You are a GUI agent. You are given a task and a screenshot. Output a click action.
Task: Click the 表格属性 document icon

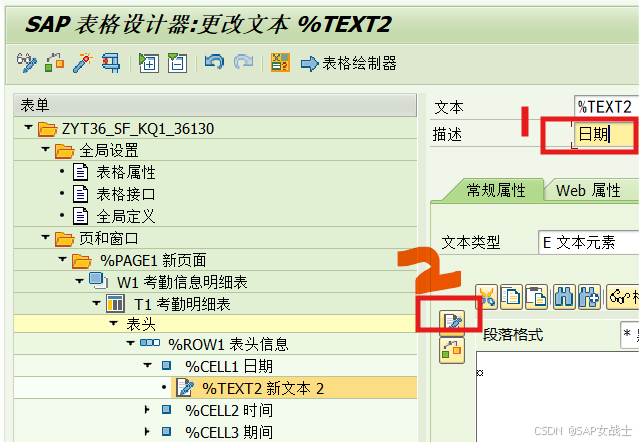click(80, 172)
